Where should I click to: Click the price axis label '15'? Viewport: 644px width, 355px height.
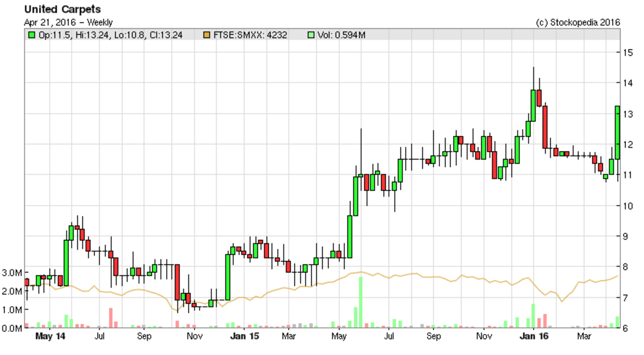pos(628,52)
